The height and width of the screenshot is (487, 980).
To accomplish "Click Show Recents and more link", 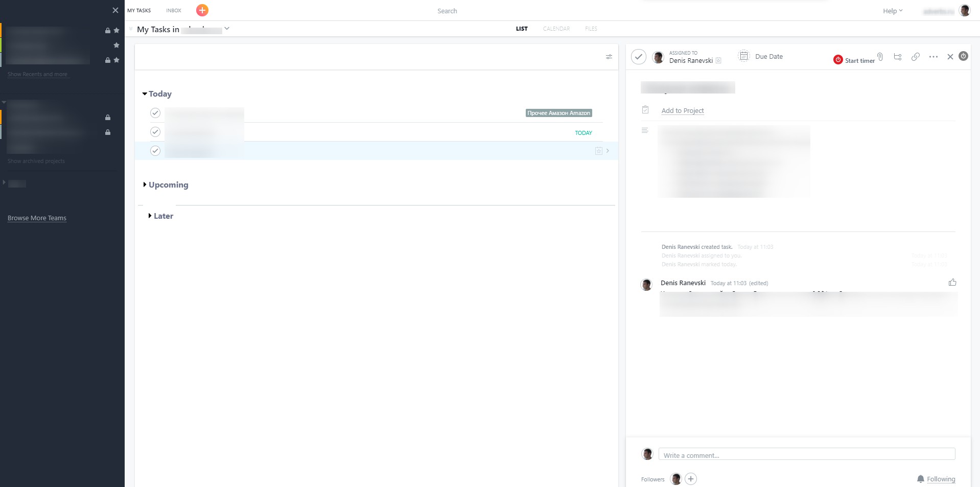I will pyautogui.click(x=37, y=74).
